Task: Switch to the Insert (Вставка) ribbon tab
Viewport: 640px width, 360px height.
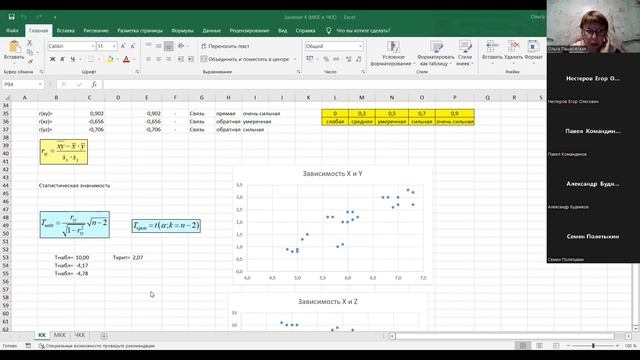Action: point(65,30)
